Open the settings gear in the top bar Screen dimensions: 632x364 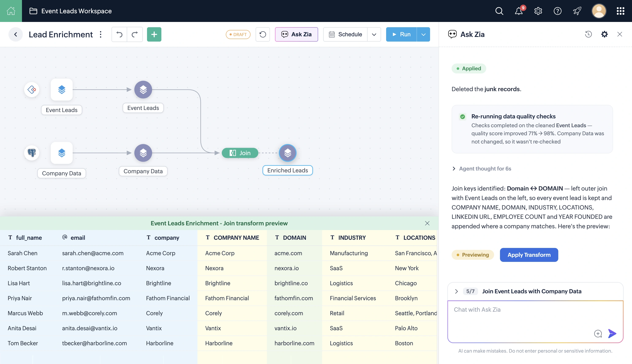(538, 11)
